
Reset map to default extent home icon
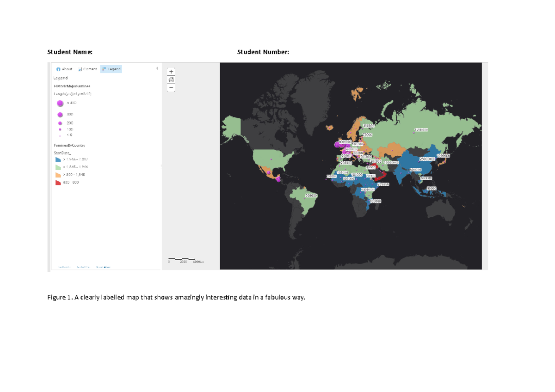171,80
